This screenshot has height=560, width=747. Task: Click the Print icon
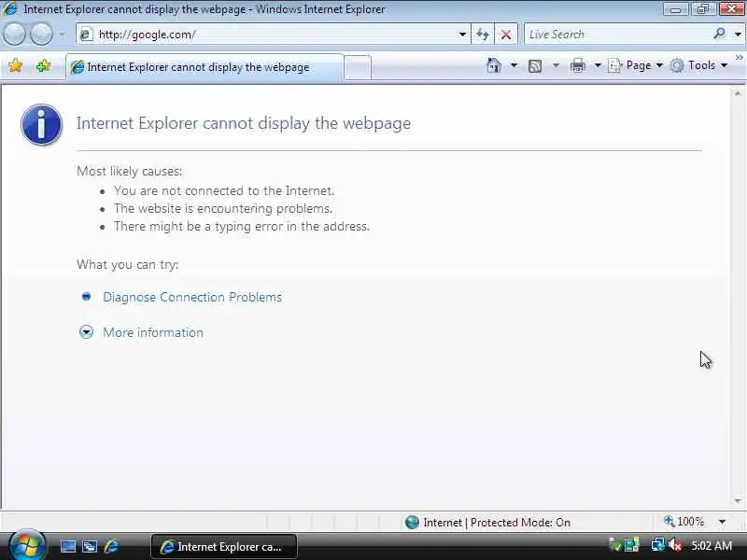click(x=577, y=65)
